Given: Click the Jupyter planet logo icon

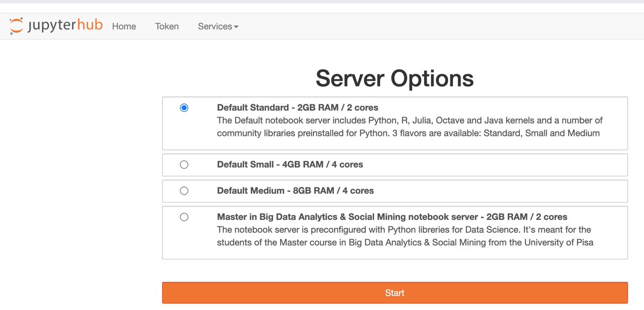Looking at the screenshot, I should click(x=17, y=26).
